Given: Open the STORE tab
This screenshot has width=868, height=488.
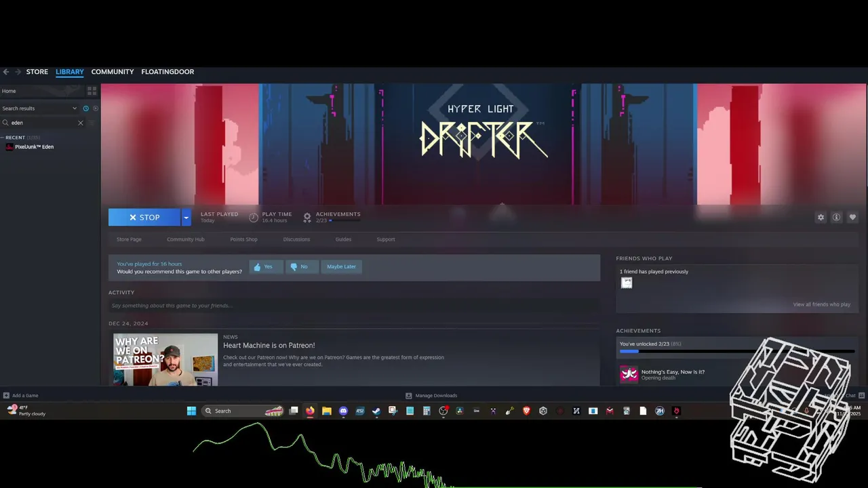Looking at the screenshot, I should pyautogui.click(x=37, y=72).
